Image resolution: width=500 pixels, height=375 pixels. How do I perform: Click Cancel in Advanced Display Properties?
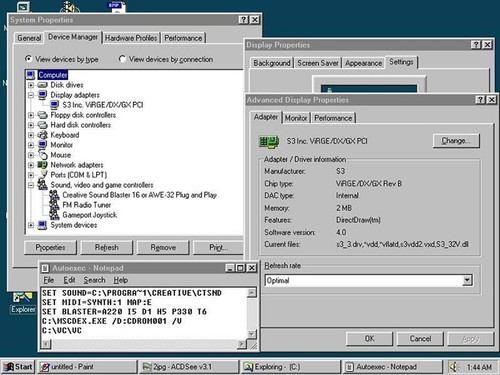tap(420, 339)
